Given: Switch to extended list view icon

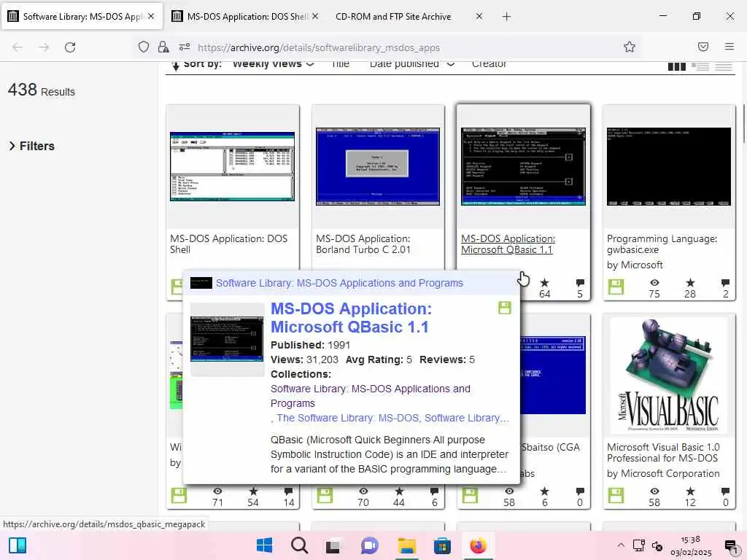Looking at the screenshot, I should pos(700,66).
